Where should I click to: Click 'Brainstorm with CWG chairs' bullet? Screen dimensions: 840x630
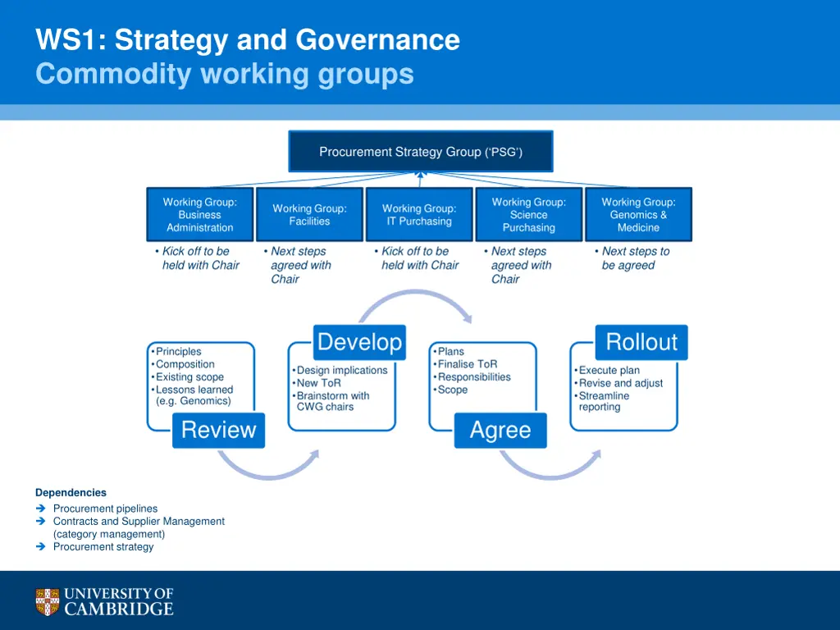pyautogui.click(x=331, y=401)
